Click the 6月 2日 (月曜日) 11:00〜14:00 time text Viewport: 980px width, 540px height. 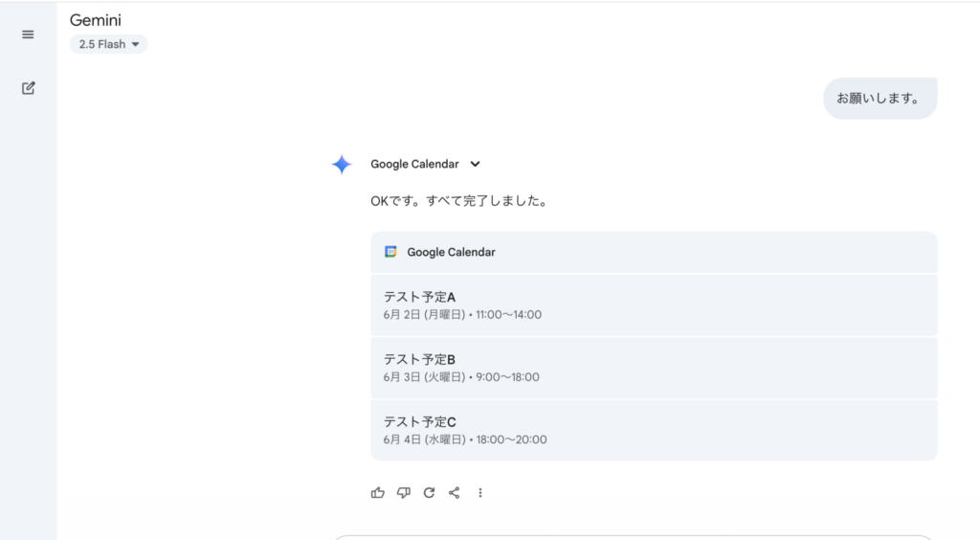(462, 315)
